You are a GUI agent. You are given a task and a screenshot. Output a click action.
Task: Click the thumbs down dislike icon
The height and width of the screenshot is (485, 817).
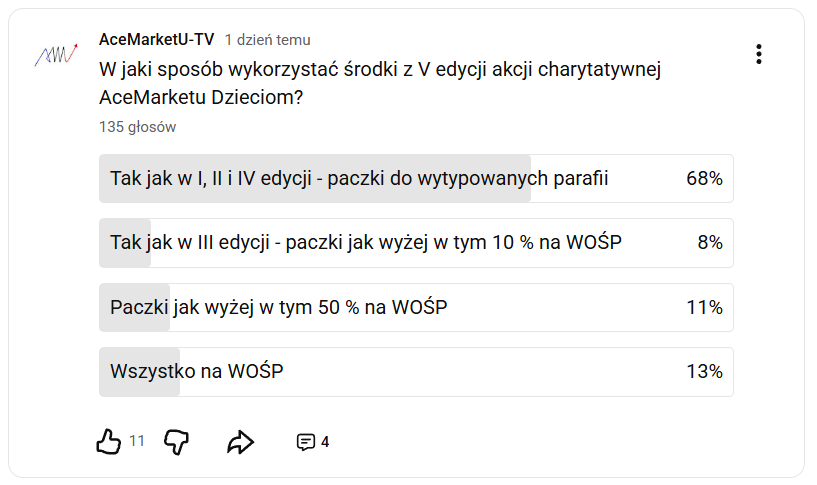pos(176,441)
